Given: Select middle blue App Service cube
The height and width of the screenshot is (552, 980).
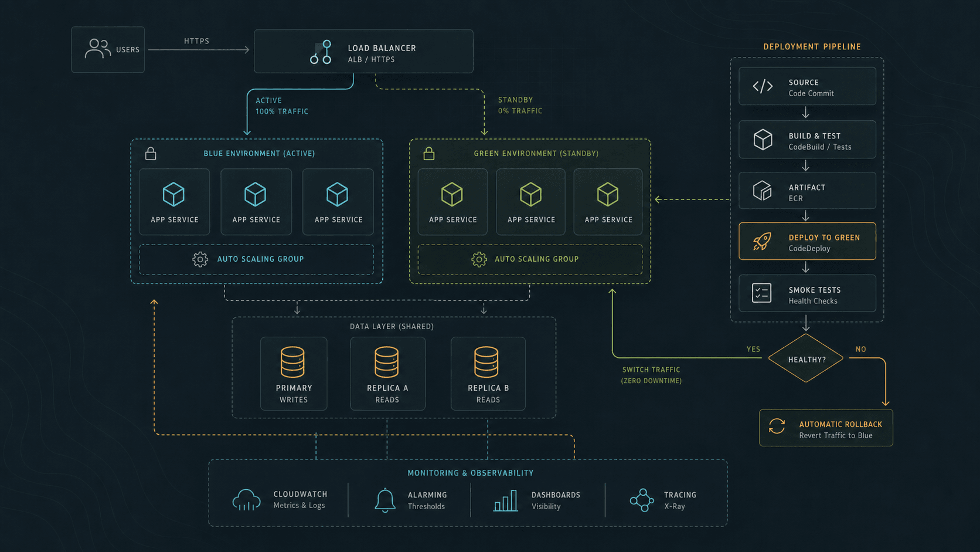Looking at the screenshot, I should (x=256, y=194).
